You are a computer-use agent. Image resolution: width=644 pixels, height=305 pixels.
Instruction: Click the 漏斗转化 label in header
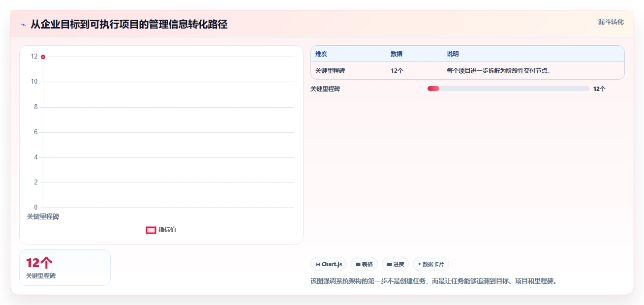tap(611, 22)
